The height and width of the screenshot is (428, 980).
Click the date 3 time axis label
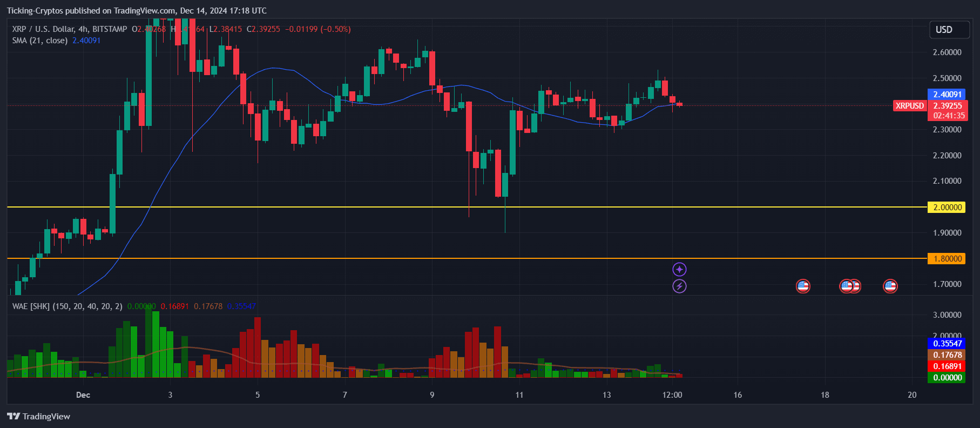pos(171,395)
